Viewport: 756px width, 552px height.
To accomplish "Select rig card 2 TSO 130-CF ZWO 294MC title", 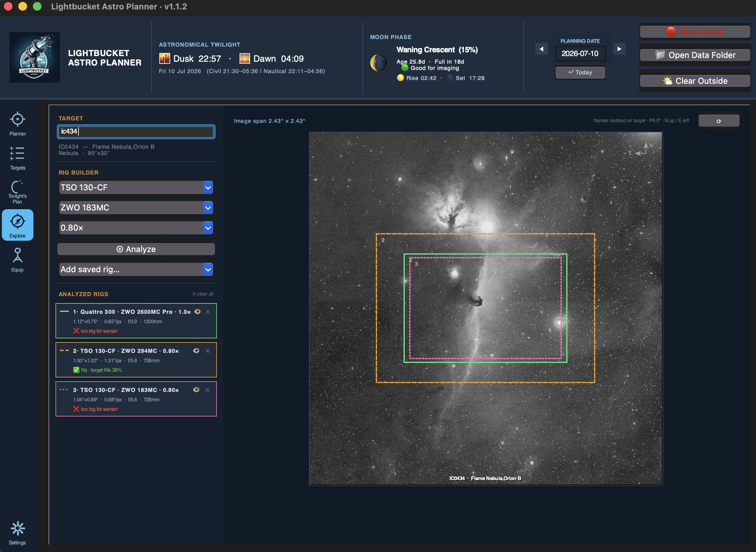I will tap(126, 351).
